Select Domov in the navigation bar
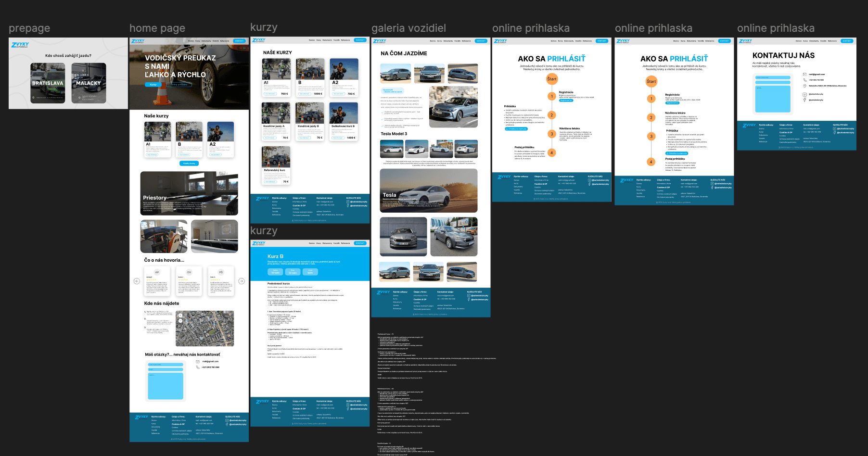The image size is (868, 456). 191,41
